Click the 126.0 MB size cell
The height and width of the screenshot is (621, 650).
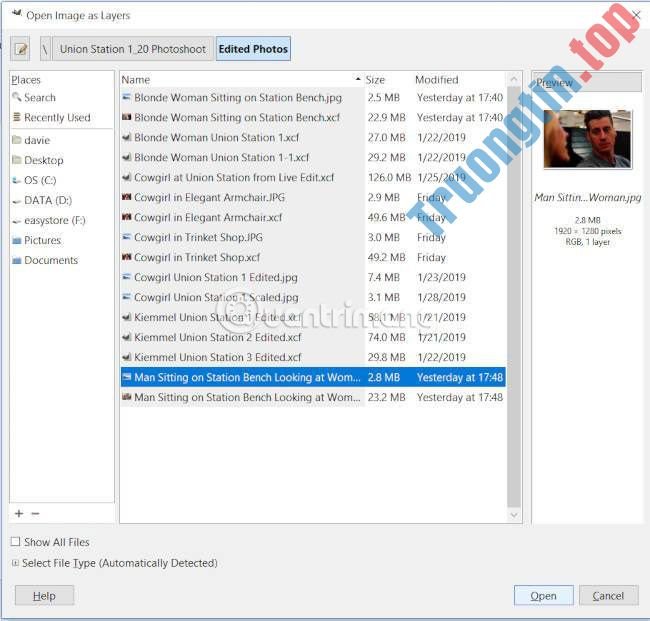389,177
